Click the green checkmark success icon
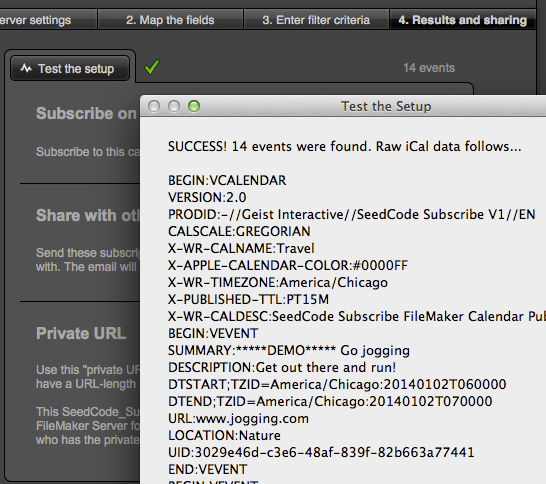The height and width of the screenshot is (484, 546). coord(152,67)
